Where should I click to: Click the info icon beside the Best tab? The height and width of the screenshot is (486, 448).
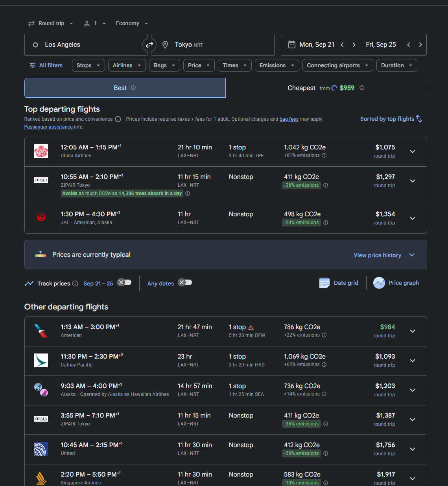tap(133, 88)
